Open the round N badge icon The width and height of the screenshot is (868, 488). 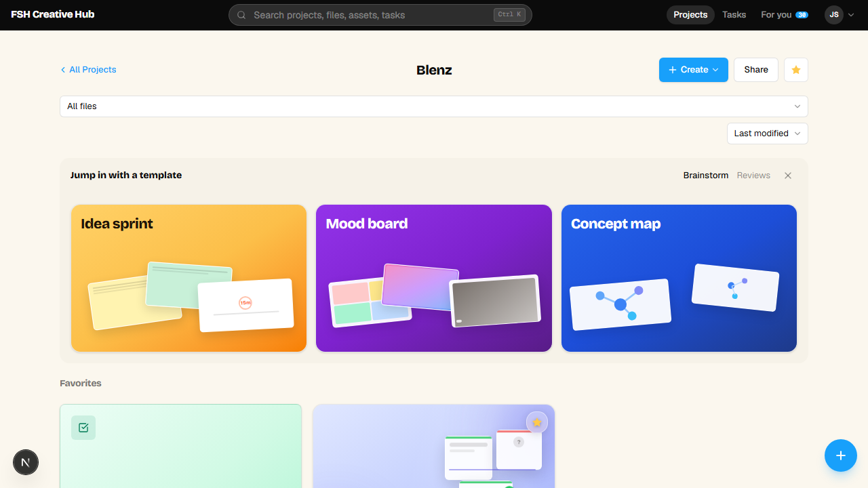coord(26,462)
